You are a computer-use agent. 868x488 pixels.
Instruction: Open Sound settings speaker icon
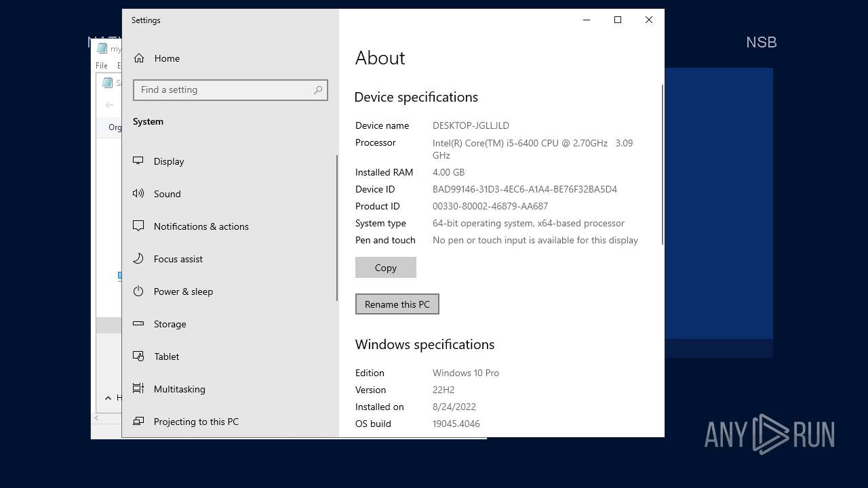pos(138,194)
